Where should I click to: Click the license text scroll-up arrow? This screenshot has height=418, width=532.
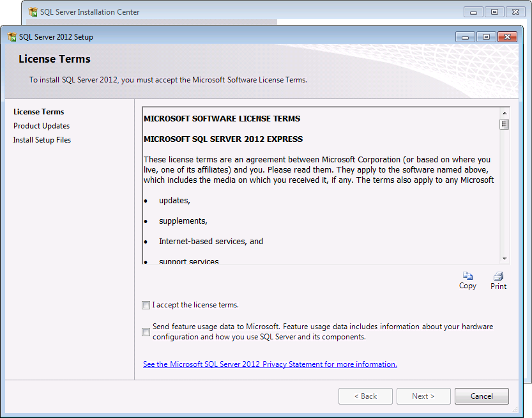click(505, 113)
